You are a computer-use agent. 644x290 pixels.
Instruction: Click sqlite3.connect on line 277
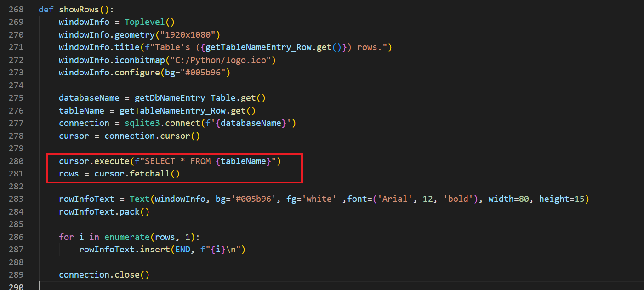(149, 123)
